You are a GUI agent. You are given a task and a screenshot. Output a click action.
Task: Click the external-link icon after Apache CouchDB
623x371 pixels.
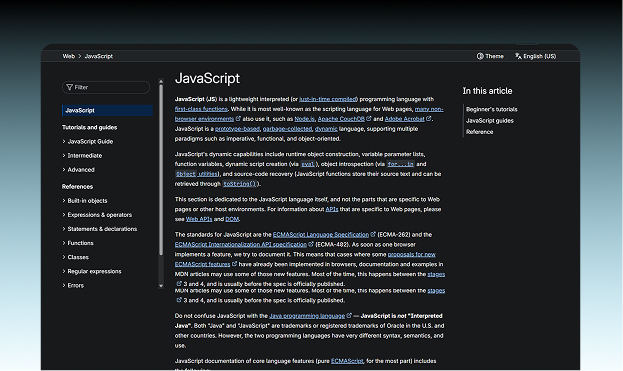(369, 119)
